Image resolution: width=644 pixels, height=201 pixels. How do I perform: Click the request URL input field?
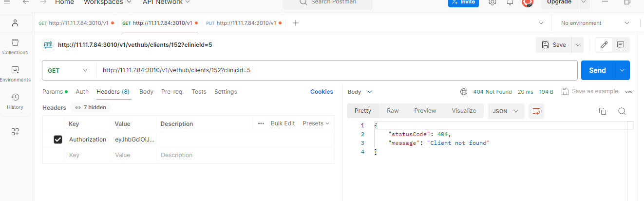(x=337, y=70)
